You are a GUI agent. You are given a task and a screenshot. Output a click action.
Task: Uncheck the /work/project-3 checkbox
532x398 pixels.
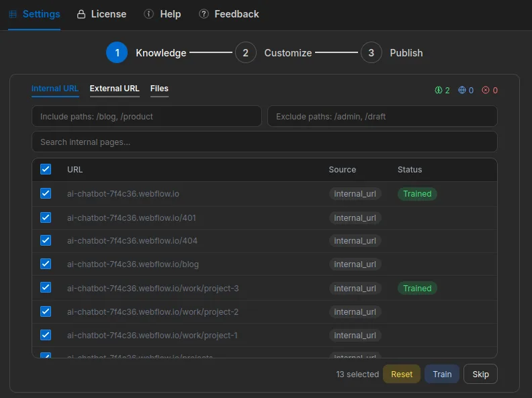point(46,287)
